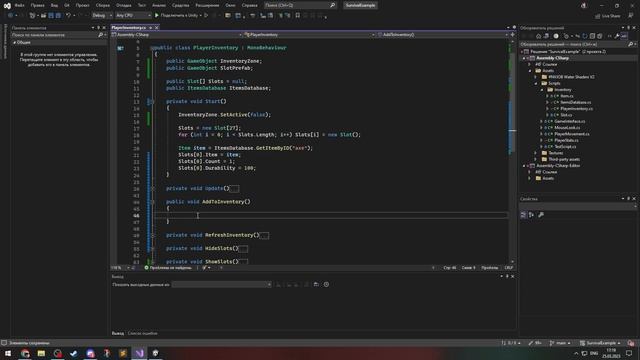Open the Extensions menu
Image resolution: width=640 pixels, height=360 pixels.
point(207,5)
